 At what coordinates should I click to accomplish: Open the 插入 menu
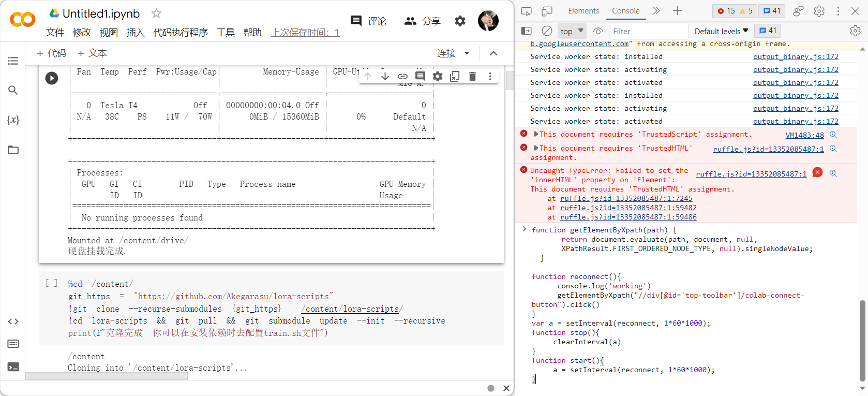(136, 33)
